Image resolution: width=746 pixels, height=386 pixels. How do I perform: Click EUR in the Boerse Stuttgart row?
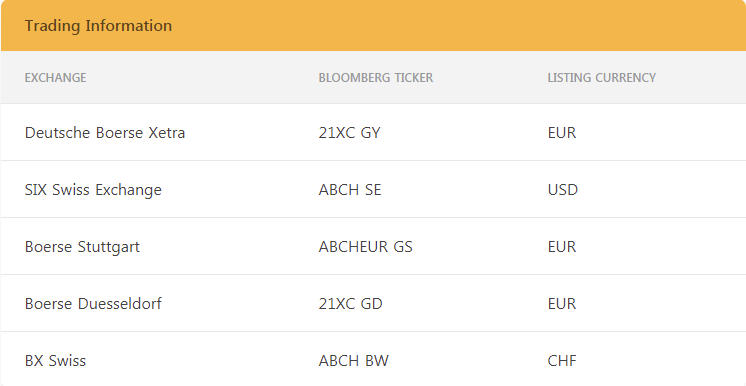pos(562,247)
